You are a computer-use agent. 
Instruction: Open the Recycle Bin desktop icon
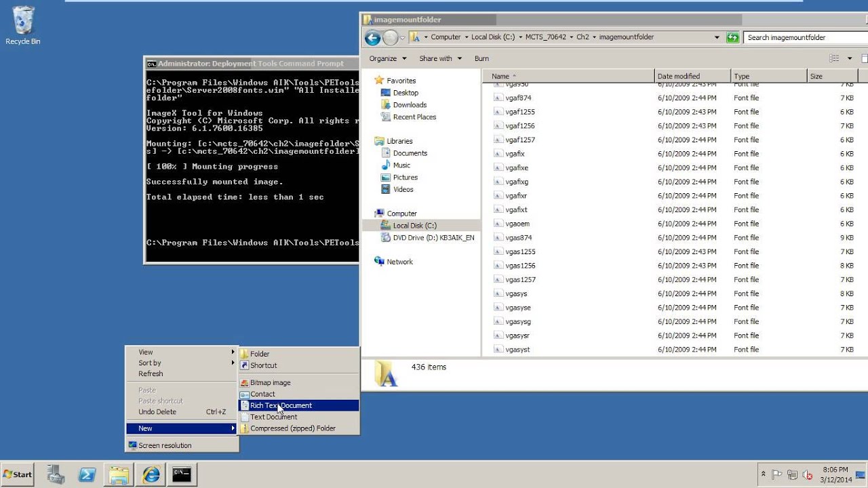click(22, 25)
